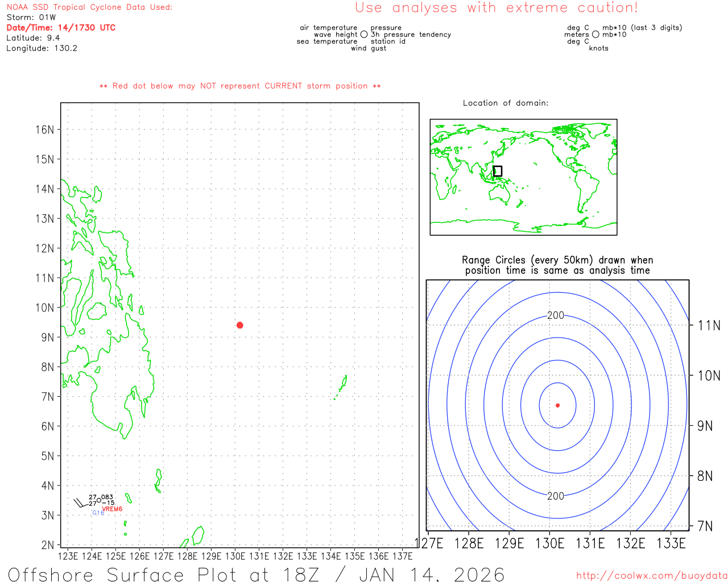Click the '083' pressure value at station

pos(107,497)
